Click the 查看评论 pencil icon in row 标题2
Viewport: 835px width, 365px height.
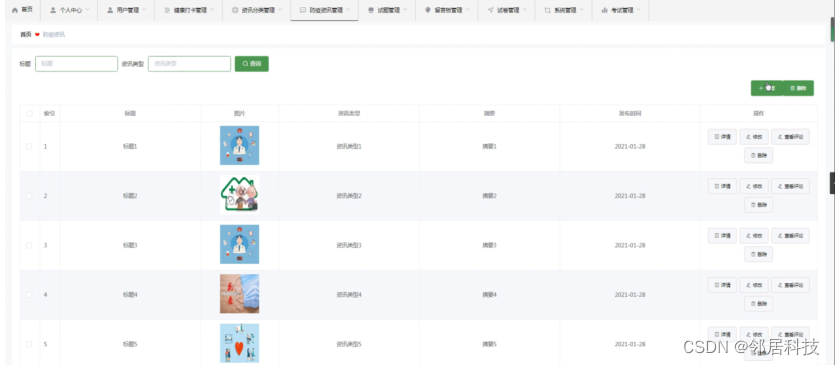coord(780,186)
